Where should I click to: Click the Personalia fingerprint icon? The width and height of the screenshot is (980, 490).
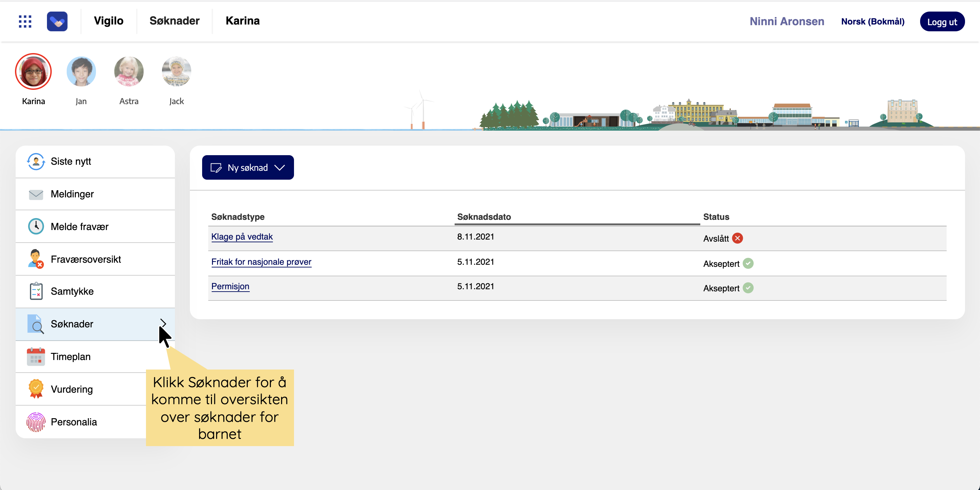click(36, 422)
